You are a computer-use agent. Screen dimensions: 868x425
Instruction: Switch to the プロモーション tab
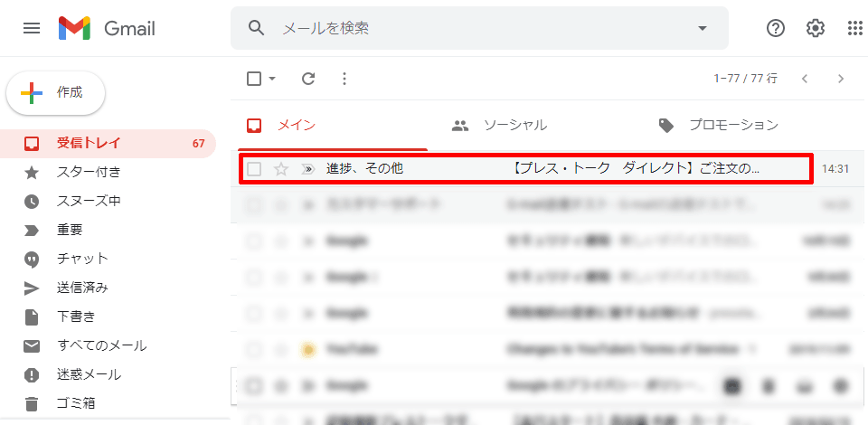tap(732, 126)
